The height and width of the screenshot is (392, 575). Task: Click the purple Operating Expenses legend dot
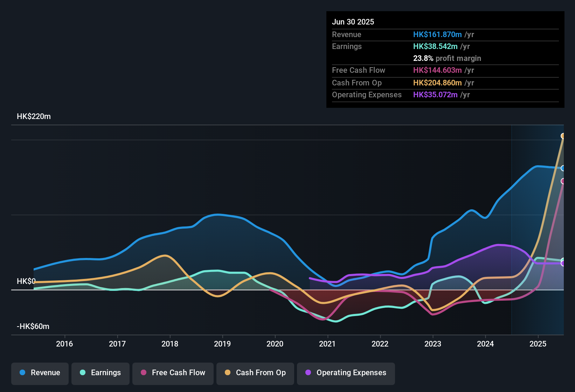pyautogui.click(x=307, y=373)
